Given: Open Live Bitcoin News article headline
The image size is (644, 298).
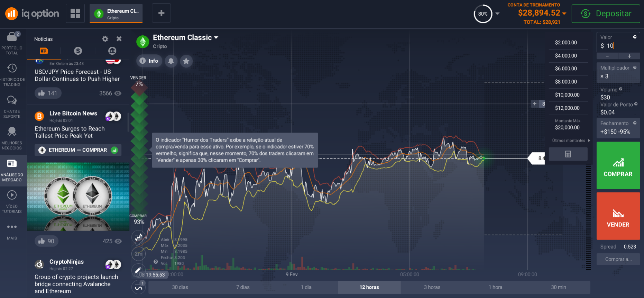Looking at the screenshot, I should [x=70, y=132].
